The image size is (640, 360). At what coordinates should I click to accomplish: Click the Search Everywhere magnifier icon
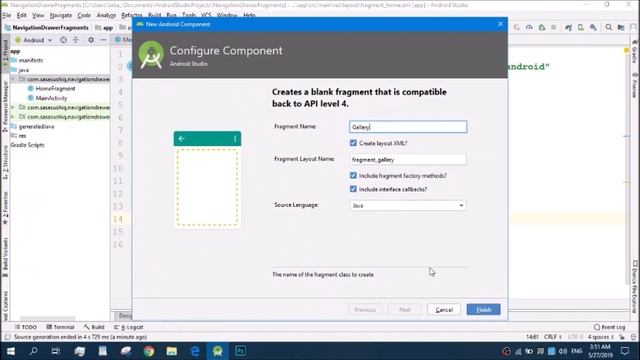609,27
